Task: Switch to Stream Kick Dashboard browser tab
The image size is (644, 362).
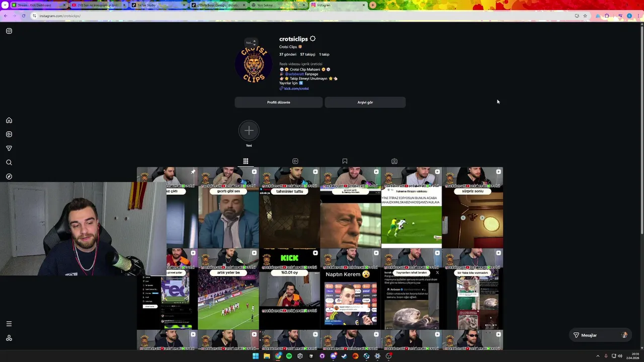Action: click(x=38, y=5)
